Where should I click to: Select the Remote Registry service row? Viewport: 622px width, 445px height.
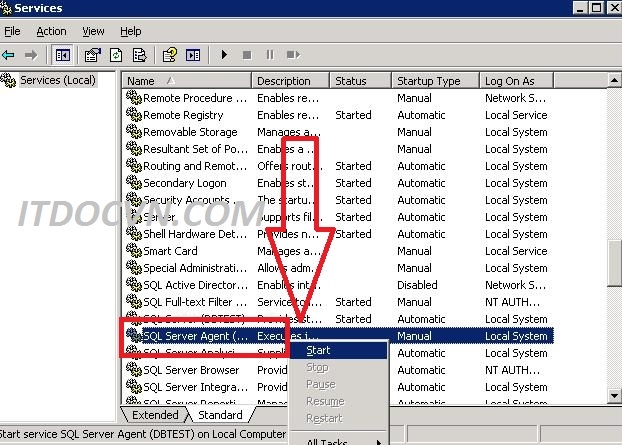pos(183,115)
